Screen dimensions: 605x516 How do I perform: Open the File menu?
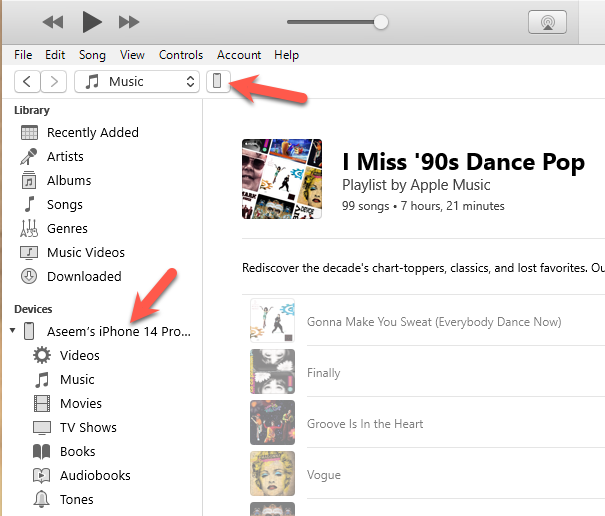[23, 55]
